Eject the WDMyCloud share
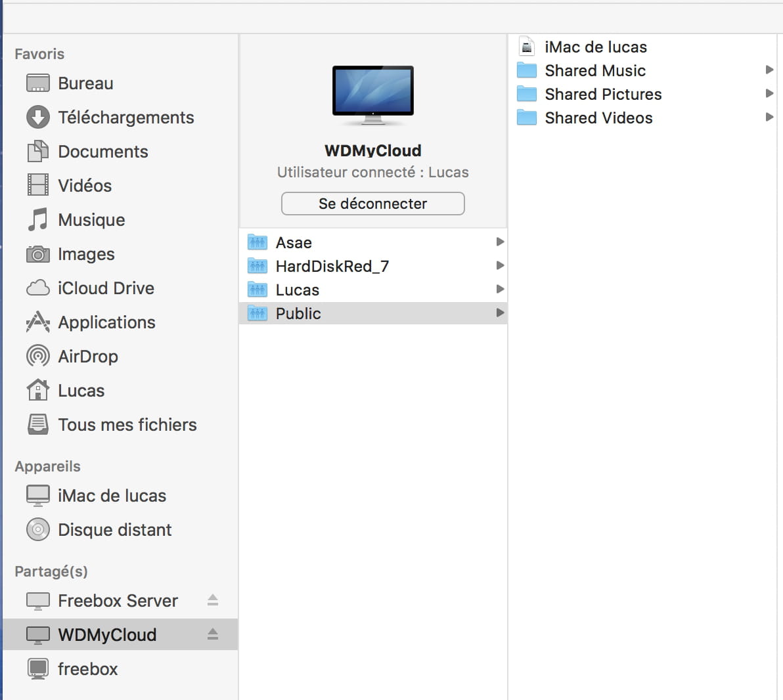 pyautogui.click(x=213, y=634)
